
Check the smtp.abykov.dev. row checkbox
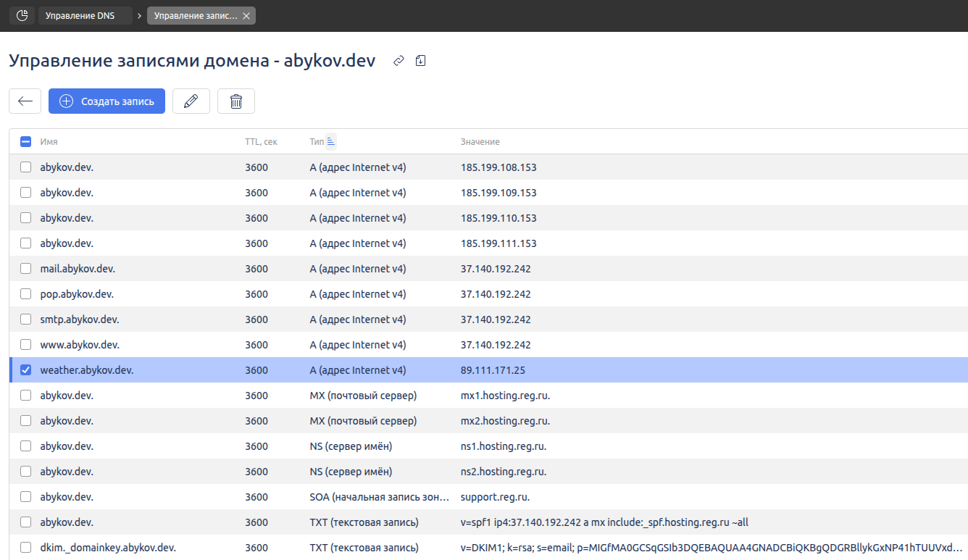pyautogui.click(x=25, y=319)
